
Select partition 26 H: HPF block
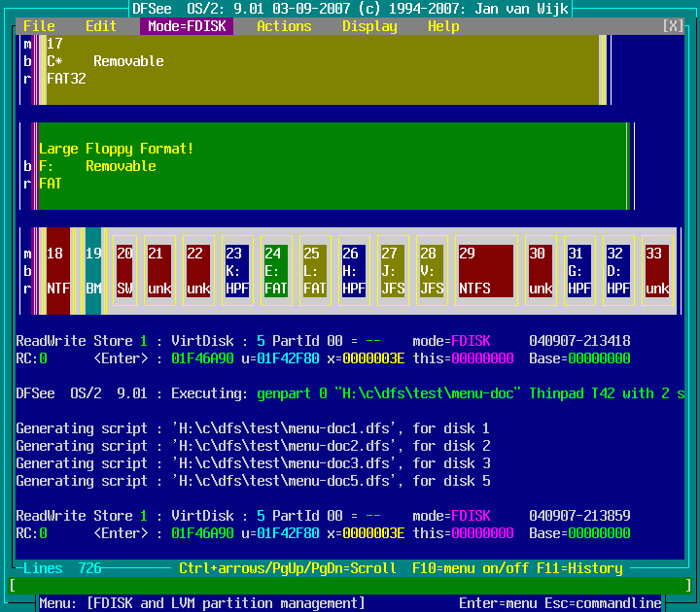pos(354,271)
